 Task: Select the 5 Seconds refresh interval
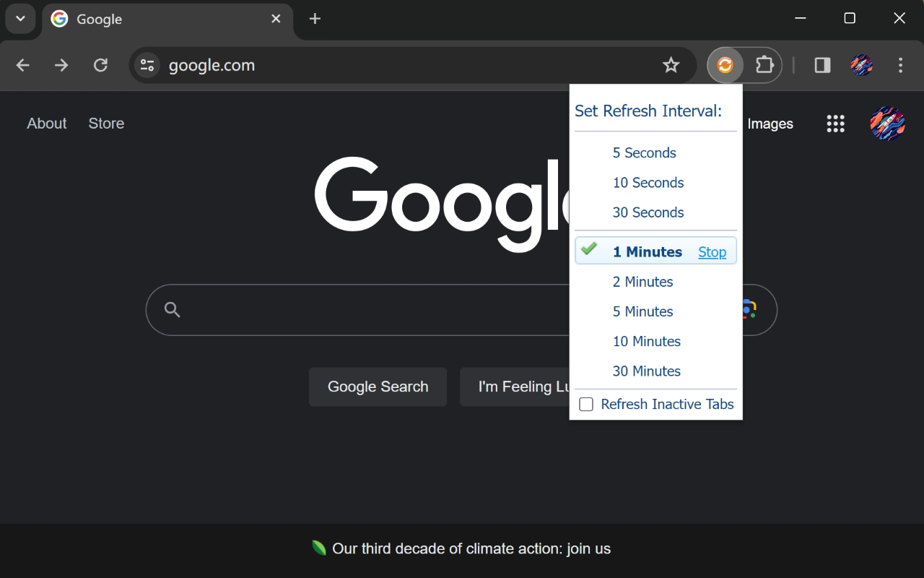pyautogui.click(x=644, y=153)
